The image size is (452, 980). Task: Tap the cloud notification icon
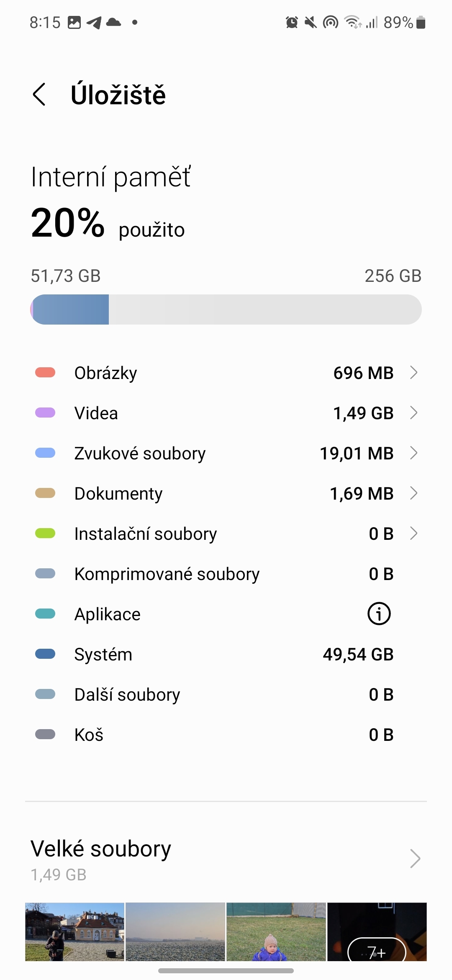point(113,22)
